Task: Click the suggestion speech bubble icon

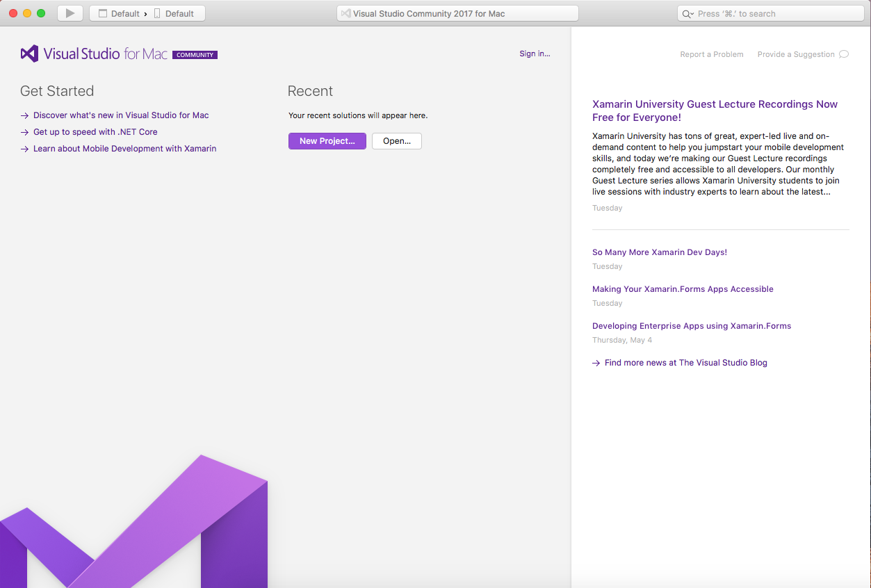Action: click(x=844, y=54)
